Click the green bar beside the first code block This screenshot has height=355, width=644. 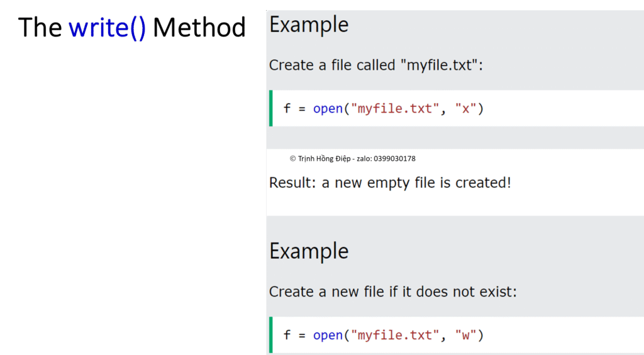pyautogui.click(x=271, y=108)
